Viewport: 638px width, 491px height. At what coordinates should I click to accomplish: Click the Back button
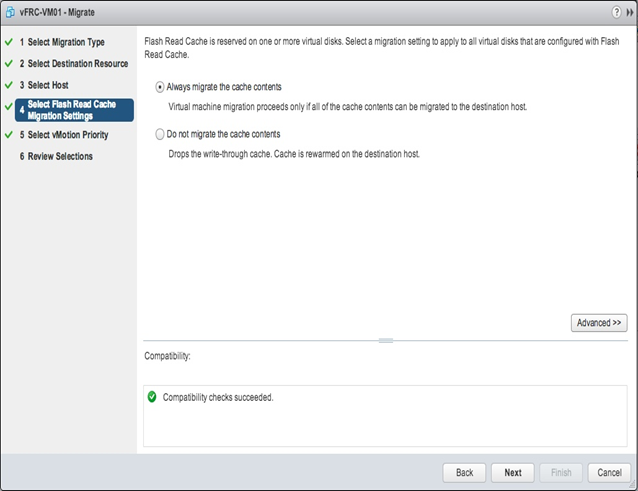coord(464,473)
